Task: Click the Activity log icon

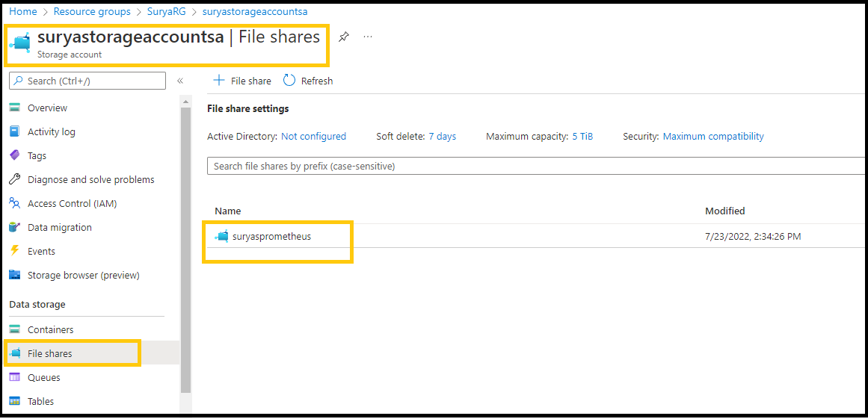Action: coord(15,131)
